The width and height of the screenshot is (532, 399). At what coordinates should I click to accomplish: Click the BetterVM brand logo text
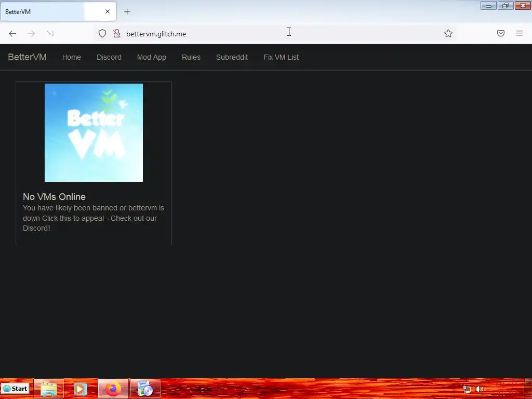pos(27,57)
